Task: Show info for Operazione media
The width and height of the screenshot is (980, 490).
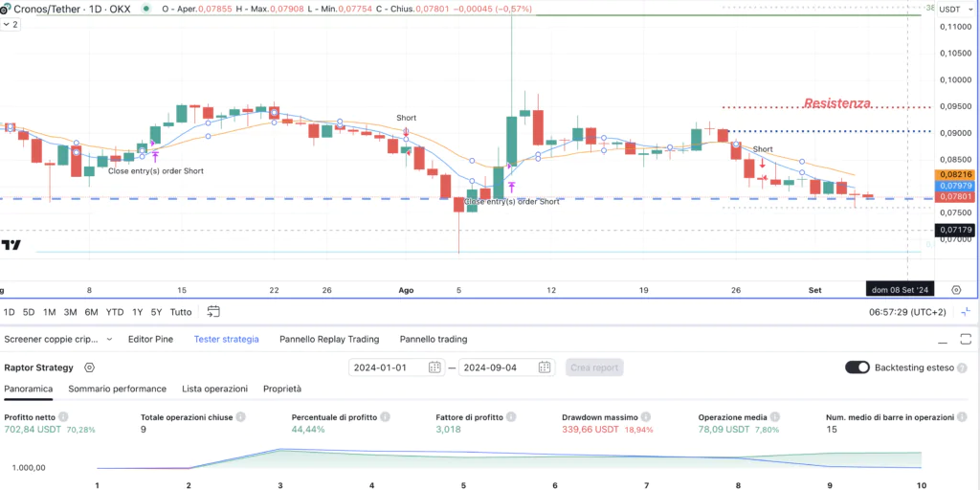Action: pyautogui.click(x=773, y=417)
